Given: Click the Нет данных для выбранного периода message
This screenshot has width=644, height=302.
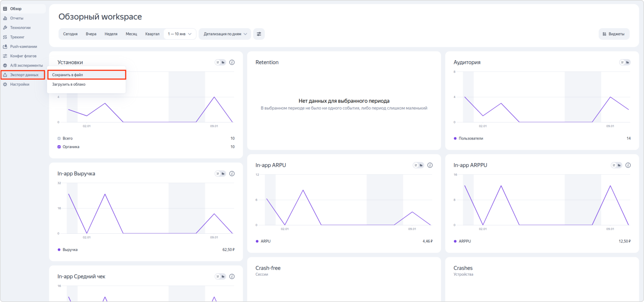Looking at the screenshot, I should point(344,101).
